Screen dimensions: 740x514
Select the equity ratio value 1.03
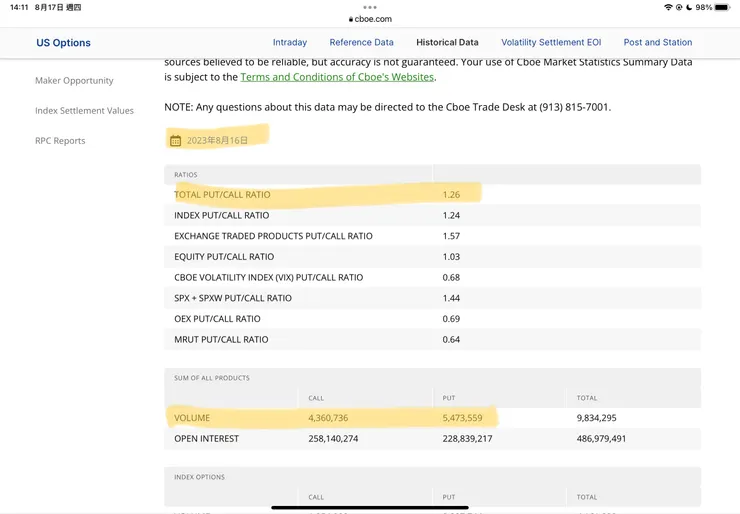coord(451,257)
